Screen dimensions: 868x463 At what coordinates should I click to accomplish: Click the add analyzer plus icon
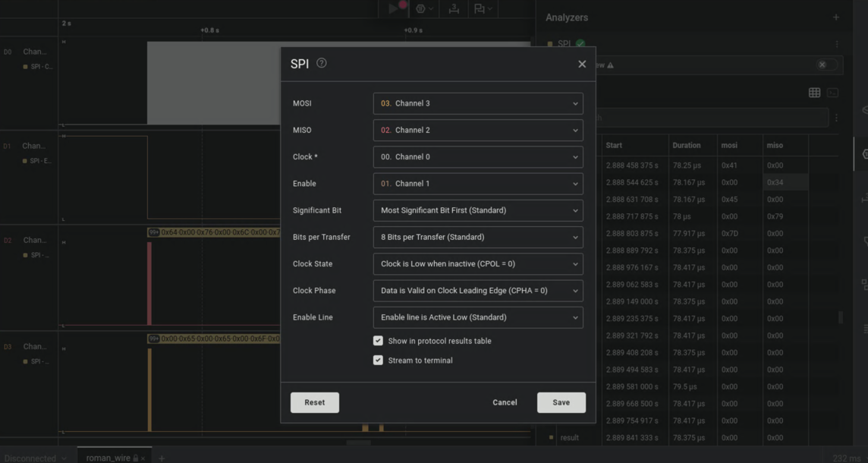836,17
